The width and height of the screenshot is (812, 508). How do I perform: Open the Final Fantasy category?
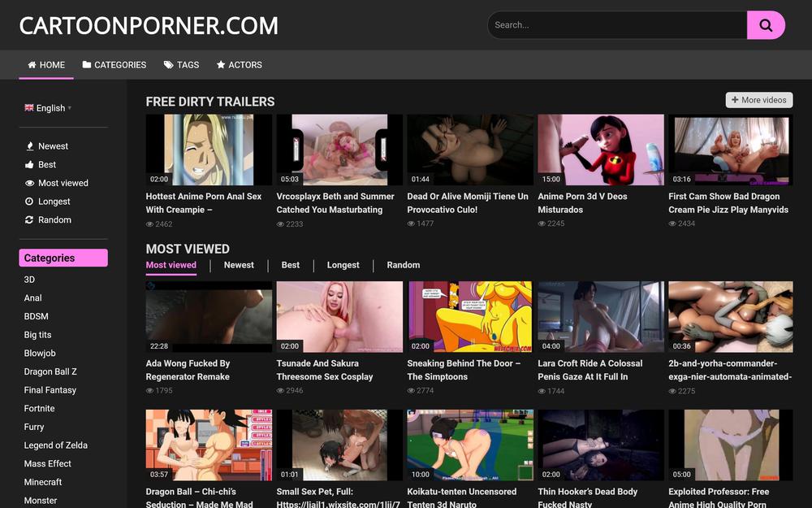50,390
